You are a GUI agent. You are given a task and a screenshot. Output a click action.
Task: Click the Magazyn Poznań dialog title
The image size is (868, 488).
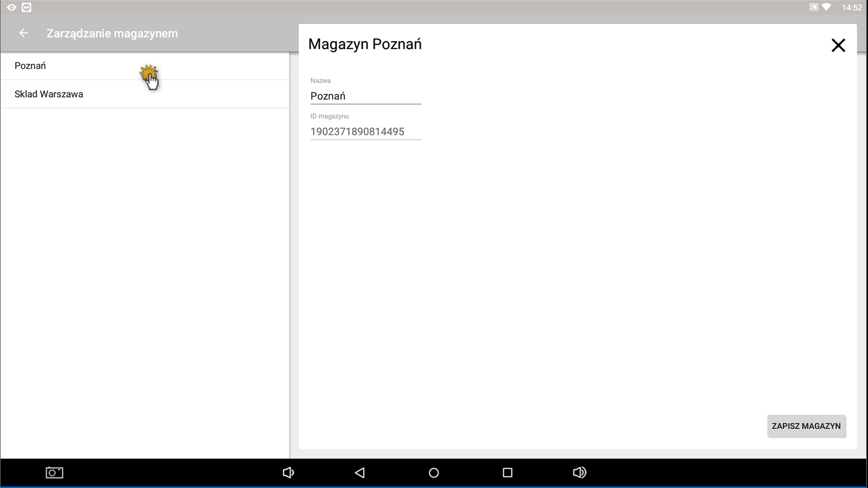(x=365, y=44)
